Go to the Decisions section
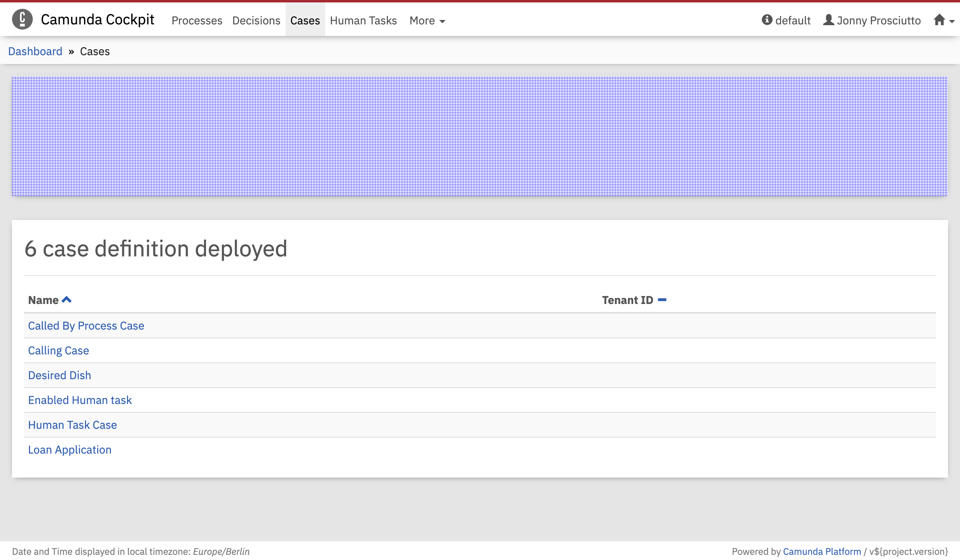Image resolution: width=960 pixels, height=560 pixels. pos(256,20)
